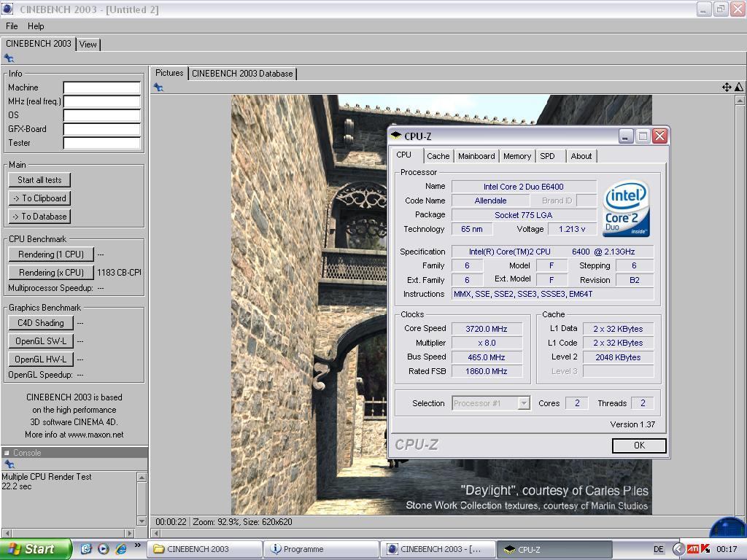Click the ATI tray icon
The image size is (747, 560).
pyautogui.click(x=693, y=549)
